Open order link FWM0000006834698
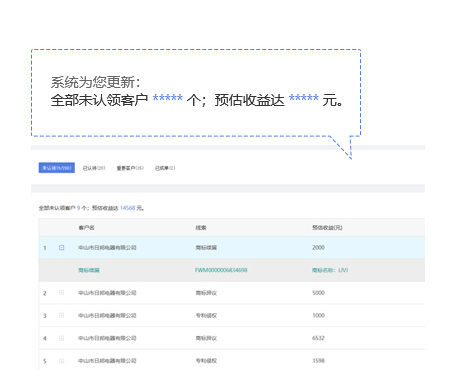 click(221, 270)
